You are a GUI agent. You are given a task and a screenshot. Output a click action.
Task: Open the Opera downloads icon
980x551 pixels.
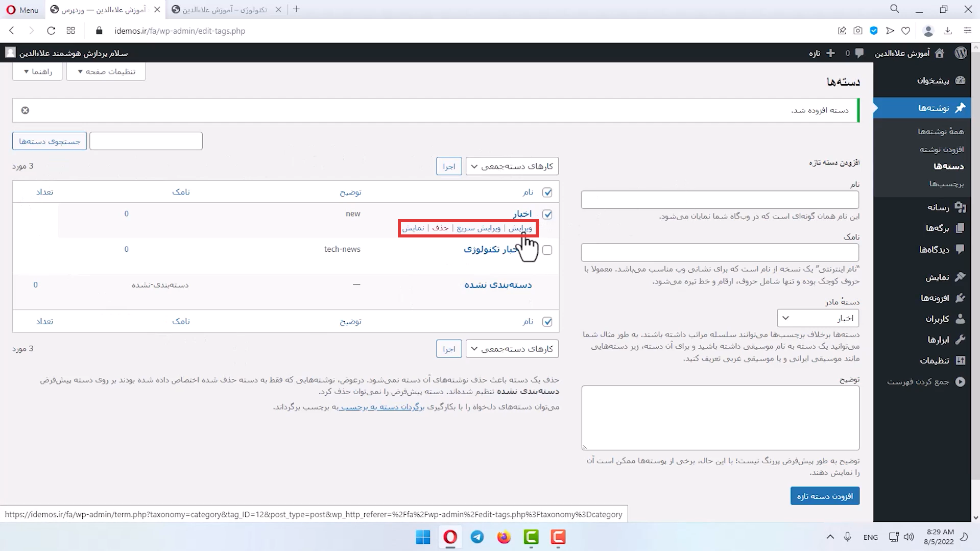click(x=948, y=31)
